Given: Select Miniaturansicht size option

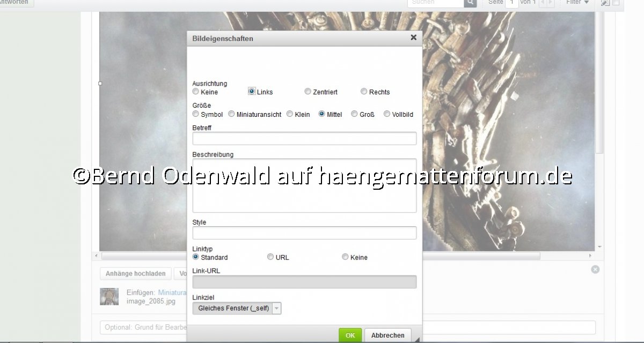Looking at the screenshot, I should [x=231, y=114].
